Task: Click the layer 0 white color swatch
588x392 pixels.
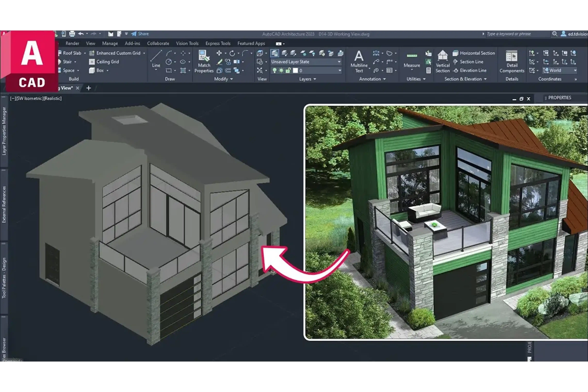Action: tap(295, 70)
